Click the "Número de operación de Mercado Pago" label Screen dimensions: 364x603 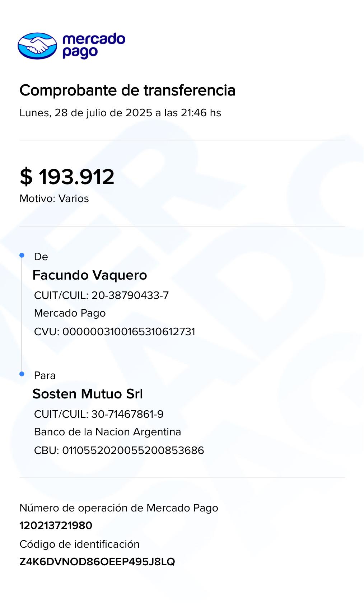[x=119, y=508]
